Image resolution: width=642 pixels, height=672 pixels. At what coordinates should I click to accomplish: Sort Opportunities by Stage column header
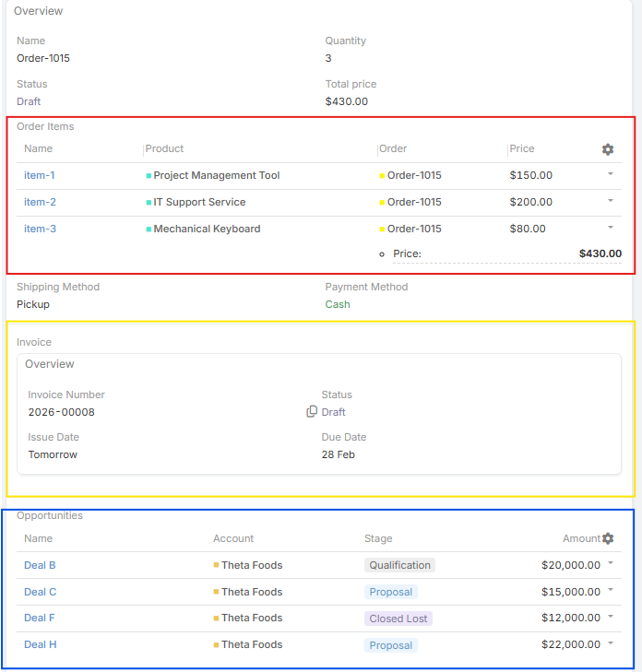378,538
